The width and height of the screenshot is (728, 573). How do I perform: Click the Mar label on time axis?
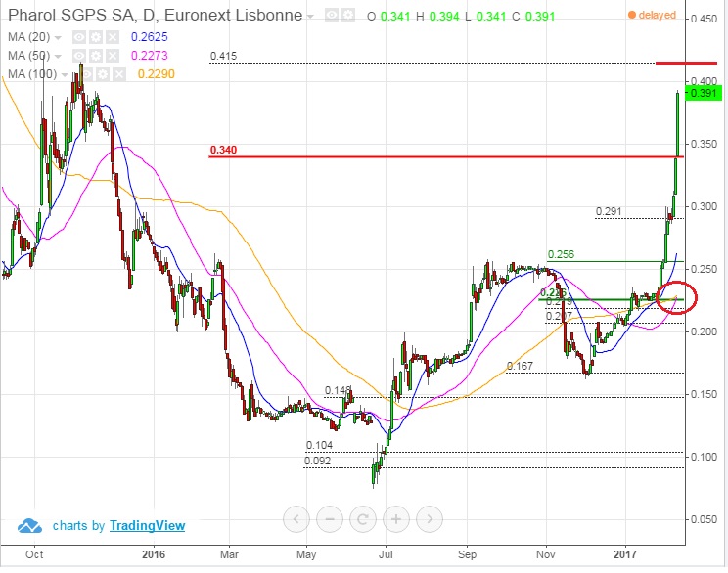(x=229, y=554)
